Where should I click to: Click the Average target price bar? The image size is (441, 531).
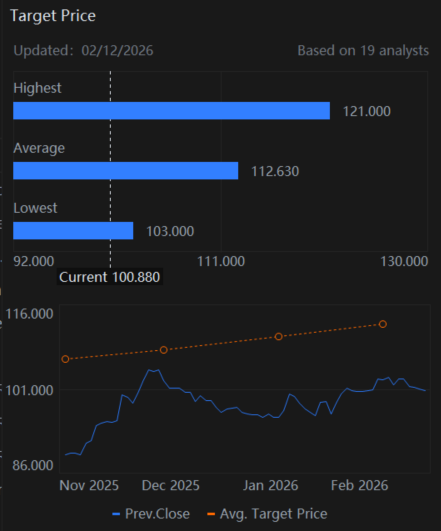126,171
